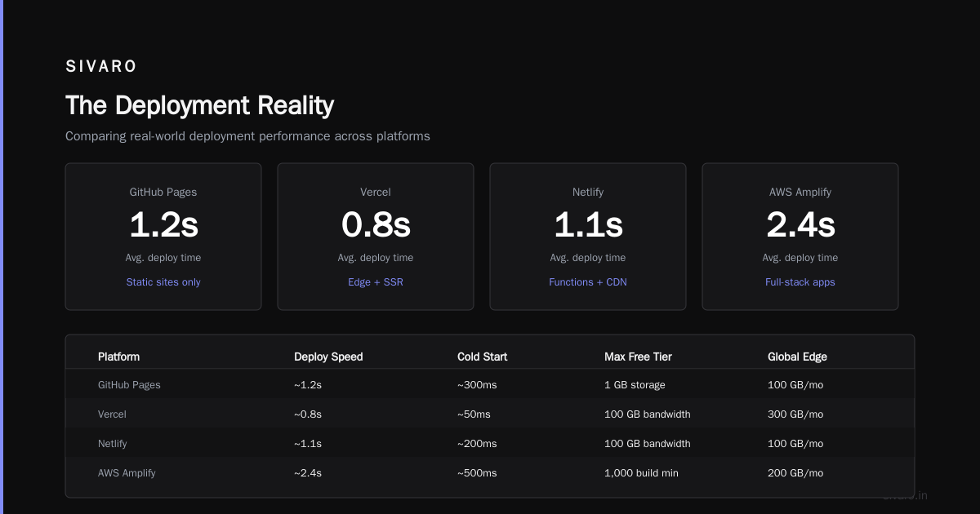Click the ~1.1s deploy speed table cell
The width and height of the screenshot is (980, 514).
[x=308, y=444]
